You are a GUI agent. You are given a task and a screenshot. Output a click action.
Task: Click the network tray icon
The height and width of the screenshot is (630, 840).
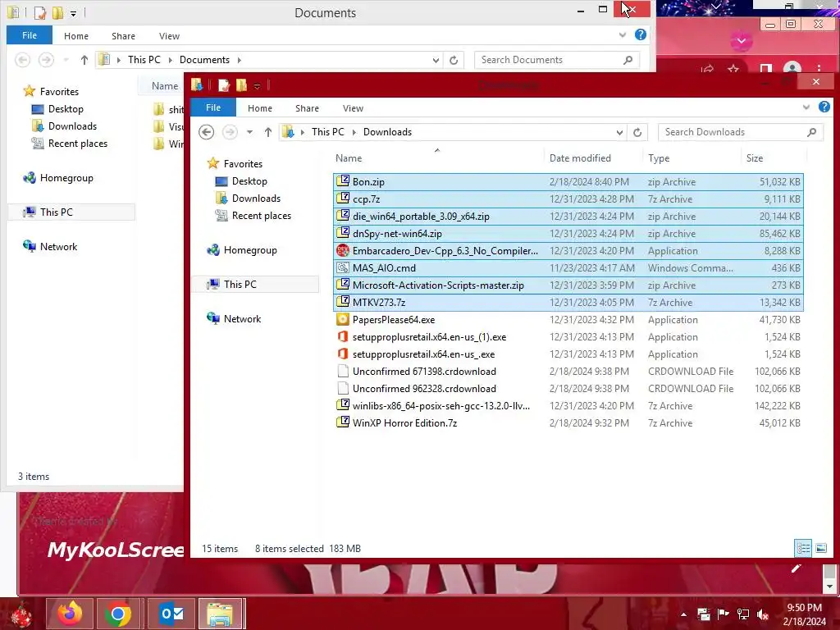point(743,614)
